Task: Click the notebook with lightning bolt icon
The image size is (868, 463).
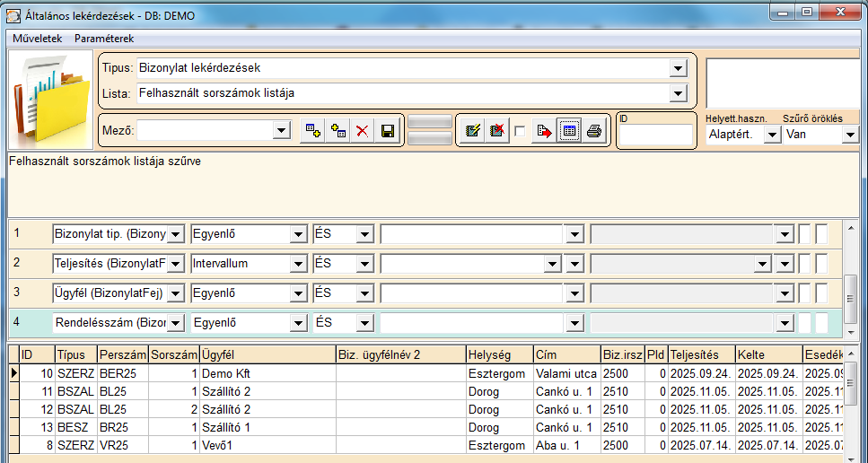Action: coord(473,131)
